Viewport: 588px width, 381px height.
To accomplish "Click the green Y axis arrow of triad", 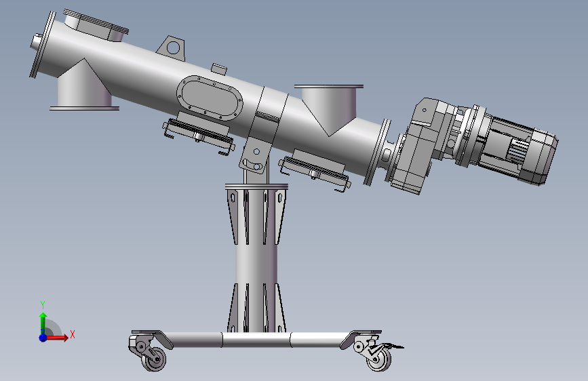I will [x=43, y=323].
